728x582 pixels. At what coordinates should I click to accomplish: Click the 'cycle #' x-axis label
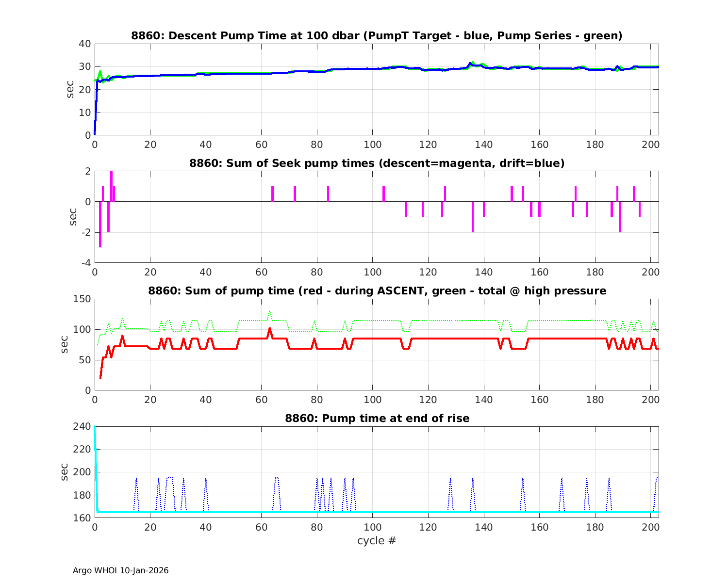point(377,541)
